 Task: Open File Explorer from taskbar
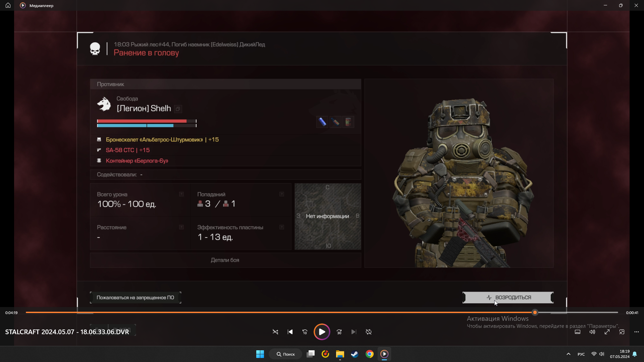(x=340, y=354)
